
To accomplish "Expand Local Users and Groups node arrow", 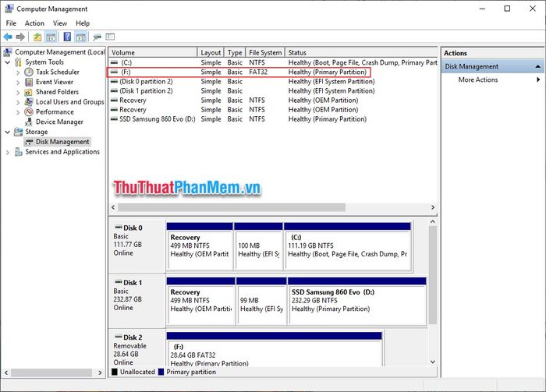I will click(x=18, y=102).
